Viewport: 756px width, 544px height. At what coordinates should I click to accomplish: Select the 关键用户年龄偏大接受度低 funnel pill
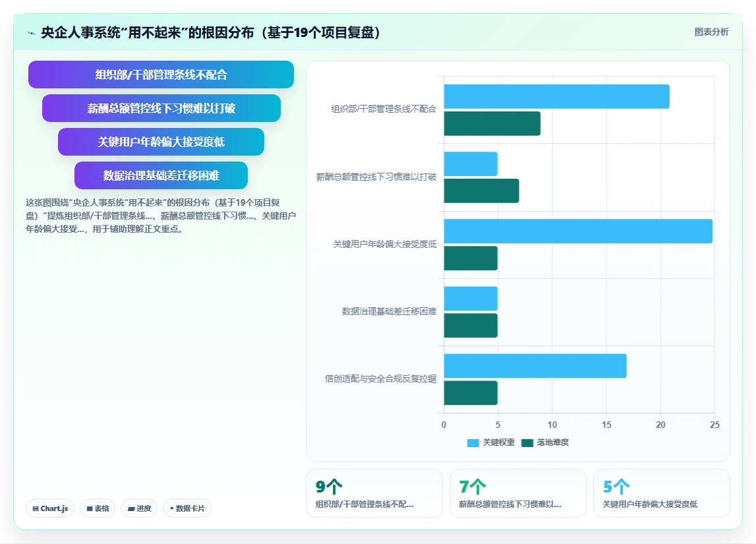(161, 142)
